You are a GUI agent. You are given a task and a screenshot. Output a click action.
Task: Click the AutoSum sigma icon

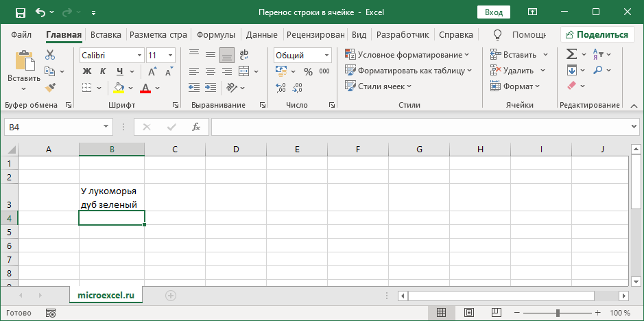click(x=571, y=54)
